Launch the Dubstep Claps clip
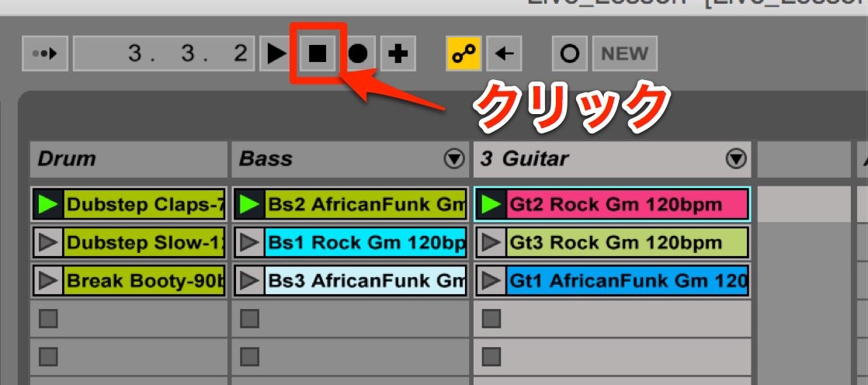Image resolution: width=868 pixels, height=385 pixels. pos(49,205)
